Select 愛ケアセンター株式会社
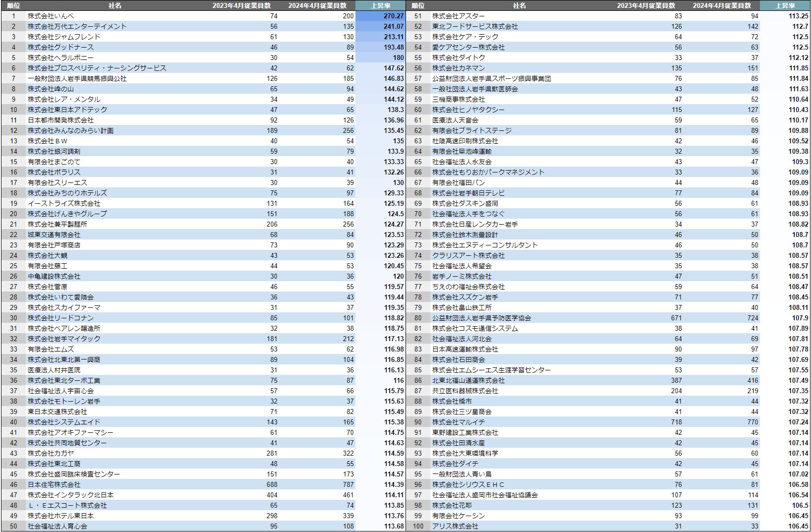The width and height of the screenshot is (811, 532). (468, 47)
